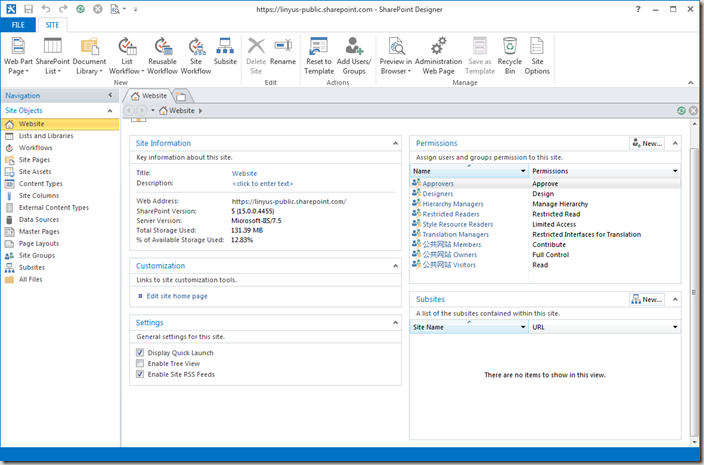The image size is (704, 465).
Task: Switch to the Website document tab
Action: (x=149, y=96)
